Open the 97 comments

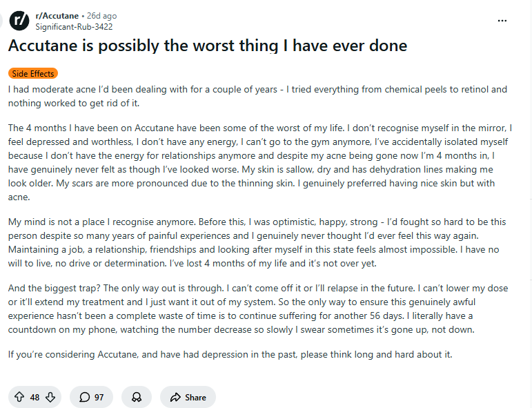pos(92,397)
